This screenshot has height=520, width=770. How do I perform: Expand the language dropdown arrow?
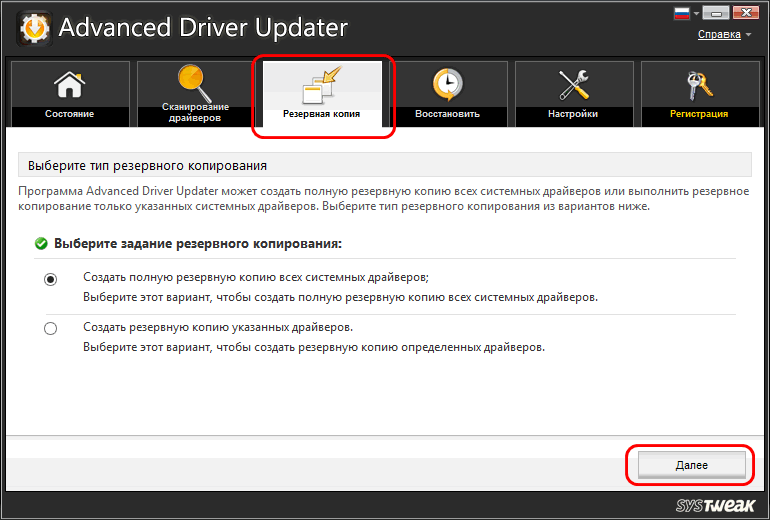(x=697, y=14)
